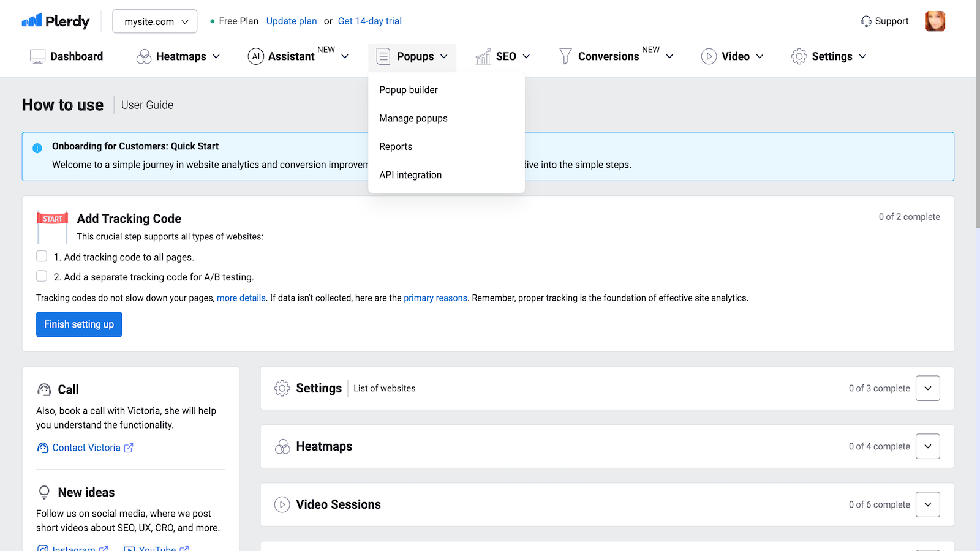Click the Dashboard monitor icon
This screenshot has width=980, height=551.
pos(37,56)
